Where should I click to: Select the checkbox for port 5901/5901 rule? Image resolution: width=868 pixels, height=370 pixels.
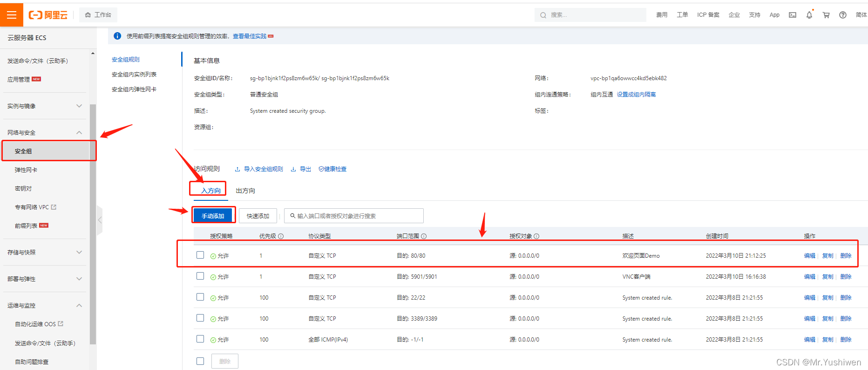pos(200,276)
